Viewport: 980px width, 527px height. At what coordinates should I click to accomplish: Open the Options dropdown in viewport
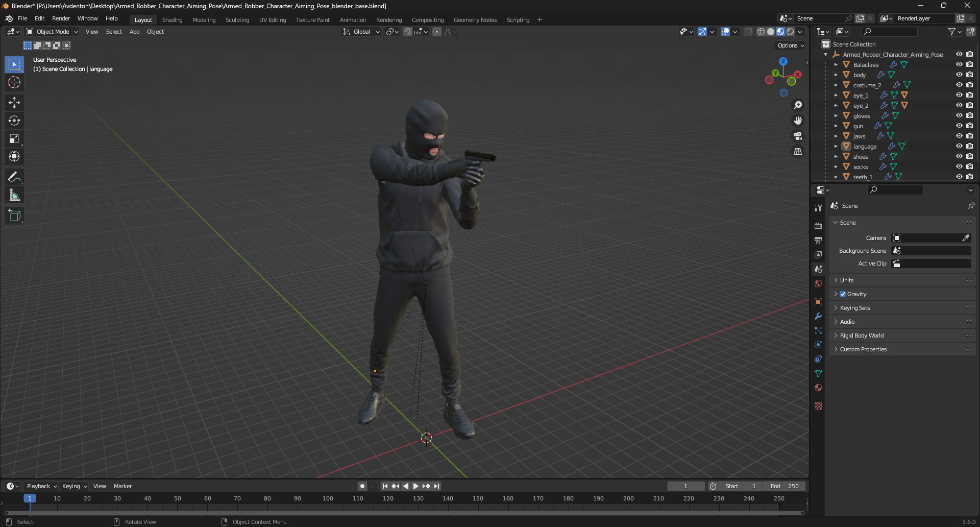click(791, 45)
